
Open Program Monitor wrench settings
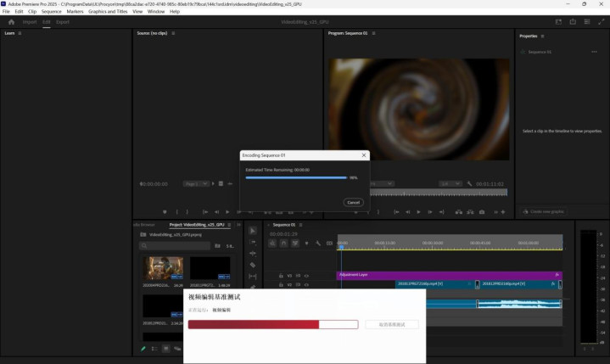(x=468, y=183)
